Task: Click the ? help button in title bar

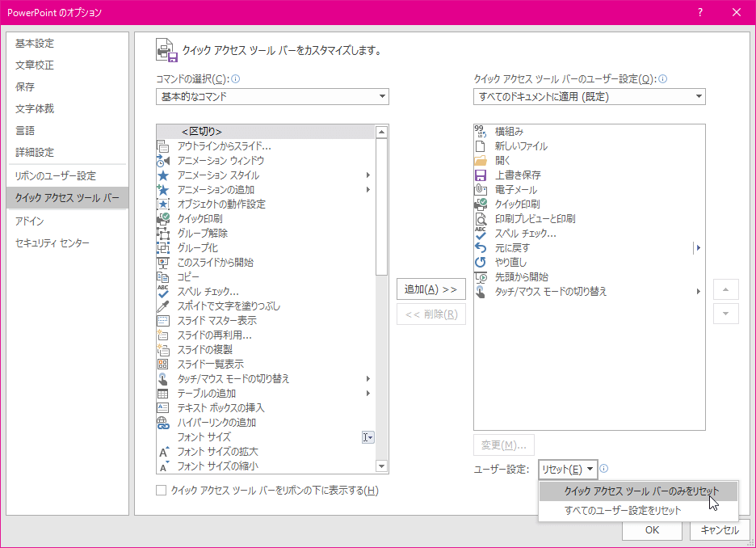Action: click(700, 13)
